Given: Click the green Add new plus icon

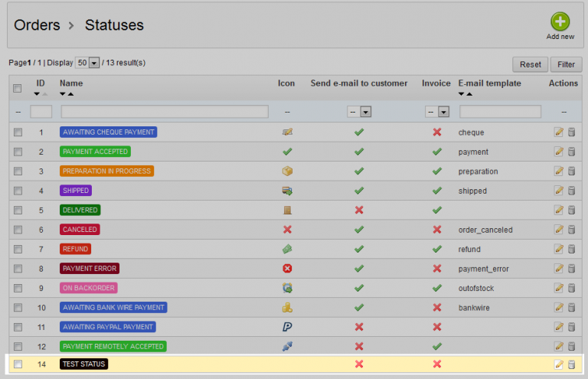Looking at the screenshot, I should [560, 22].
